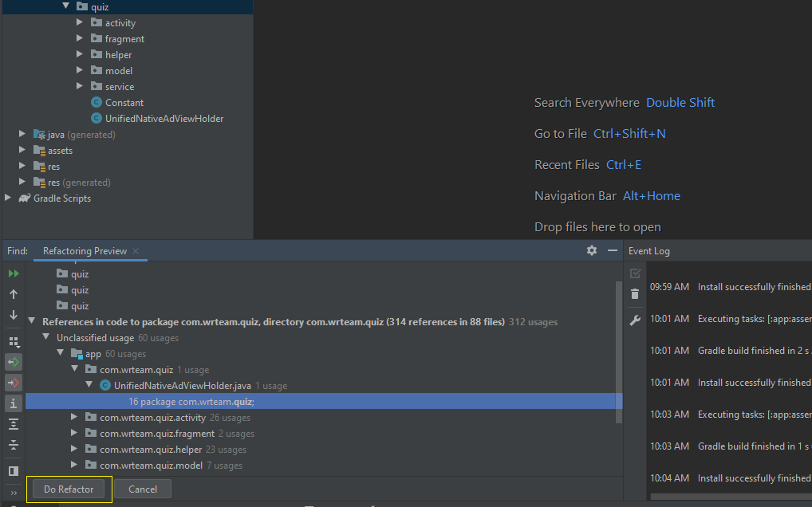Click the Event Log panel title
The width and height of the screenshot is (812, 507).
(x=648, y=251)
